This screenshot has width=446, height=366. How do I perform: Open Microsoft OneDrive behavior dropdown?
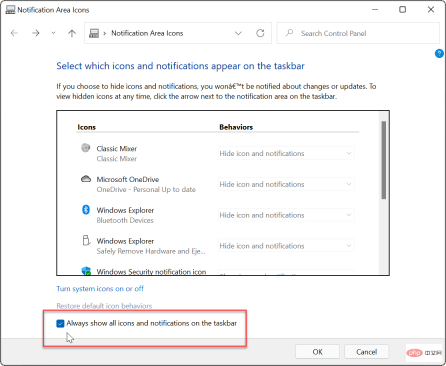[286, 184]
